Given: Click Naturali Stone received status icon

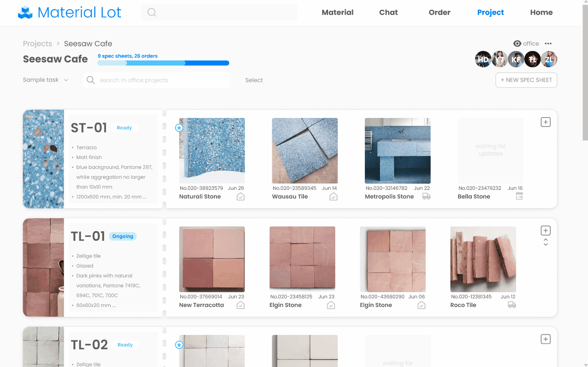Looking at the screenshot, I should point(241,197).
